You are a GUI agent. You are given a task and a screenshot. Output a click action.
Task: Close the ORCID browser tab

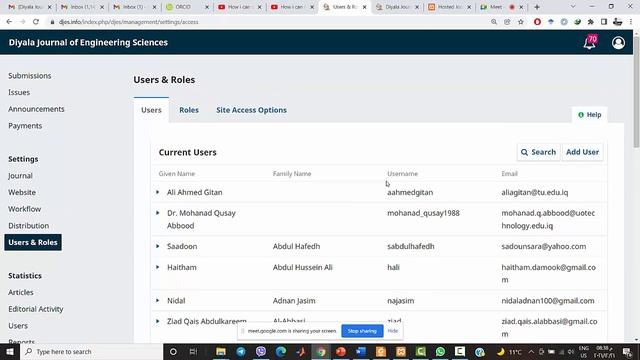coord(207,7)
